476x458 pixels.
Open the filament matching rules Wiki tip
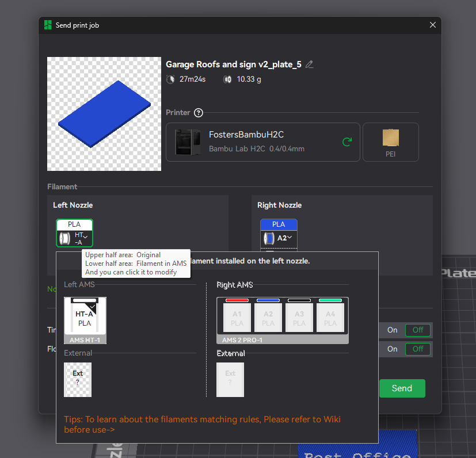pos(202,424)
